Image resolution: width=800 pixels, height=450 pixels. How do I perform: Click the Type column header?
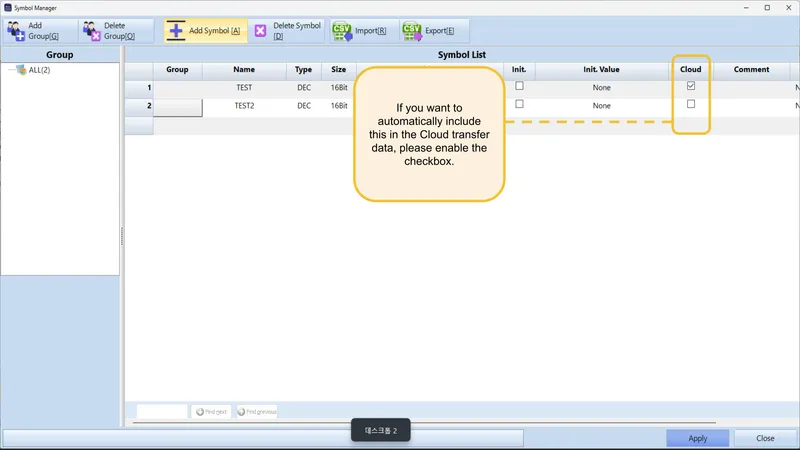303,70
